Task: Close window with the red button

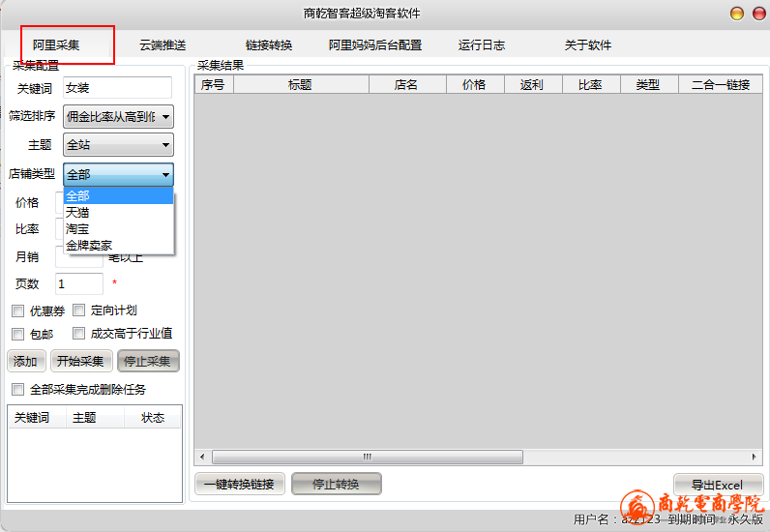Action: click(759, 14)
